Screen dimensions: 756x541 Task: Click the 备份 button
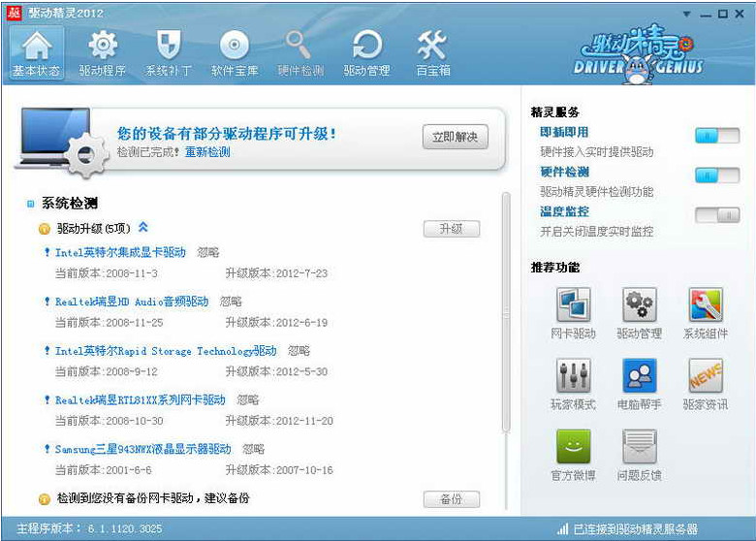452,499
